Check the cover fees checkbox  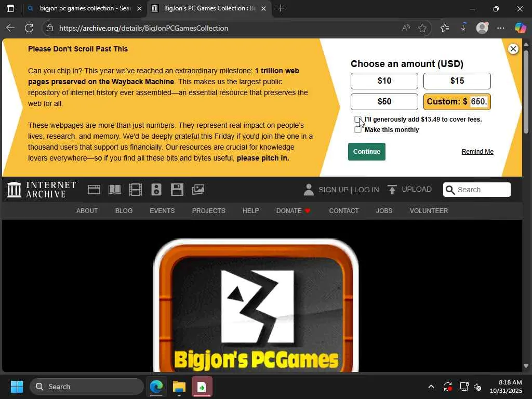[357, 119]
